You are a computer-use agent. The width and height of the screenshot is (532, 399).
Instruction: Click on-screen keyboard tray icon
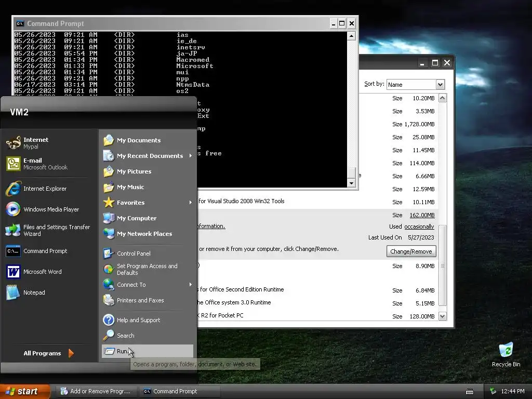(470, 392)
